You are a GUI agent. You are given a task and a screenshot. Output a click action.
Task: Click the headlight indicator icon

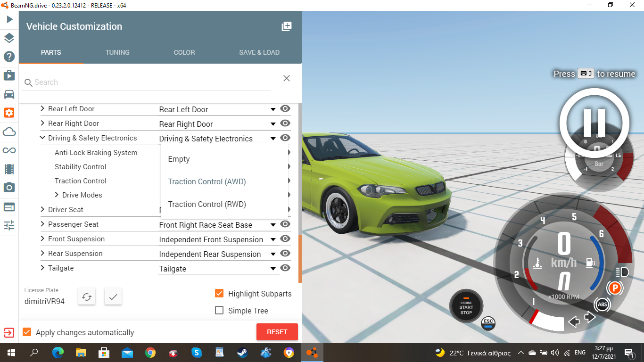(622, 272)
